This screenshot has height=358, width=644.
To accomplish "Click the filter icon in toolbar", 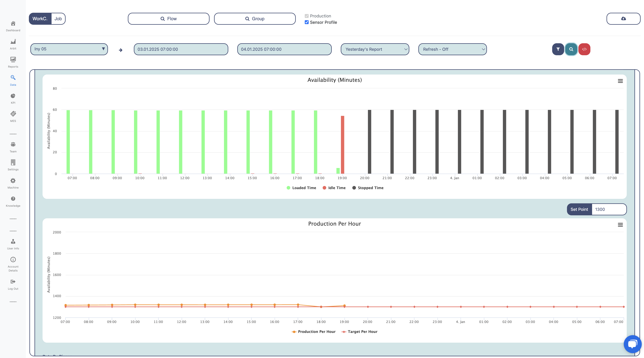I will pos(558,49).
